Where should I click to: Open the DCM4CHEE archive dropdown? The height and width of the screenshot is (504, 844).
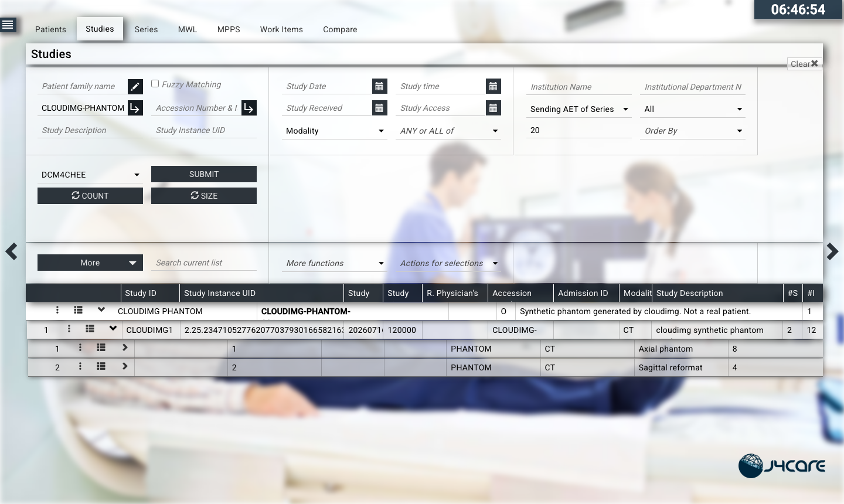click(90, 175)
